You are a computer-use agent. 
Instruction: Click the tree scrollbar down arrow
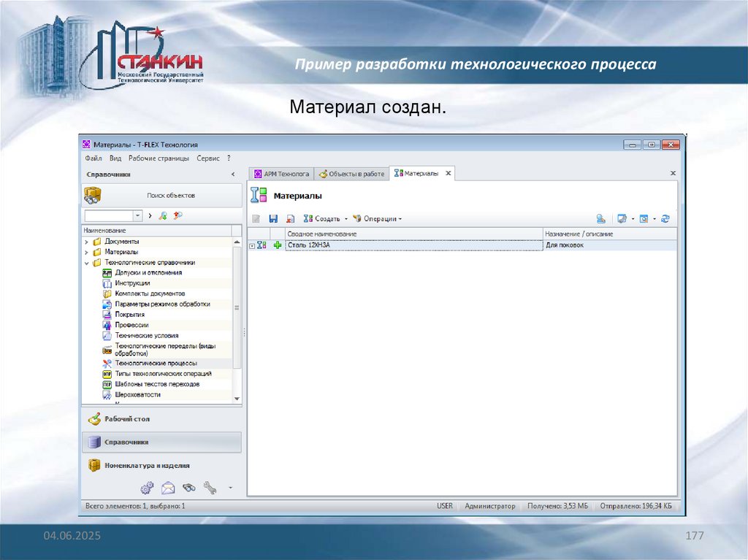click(237, 399)
